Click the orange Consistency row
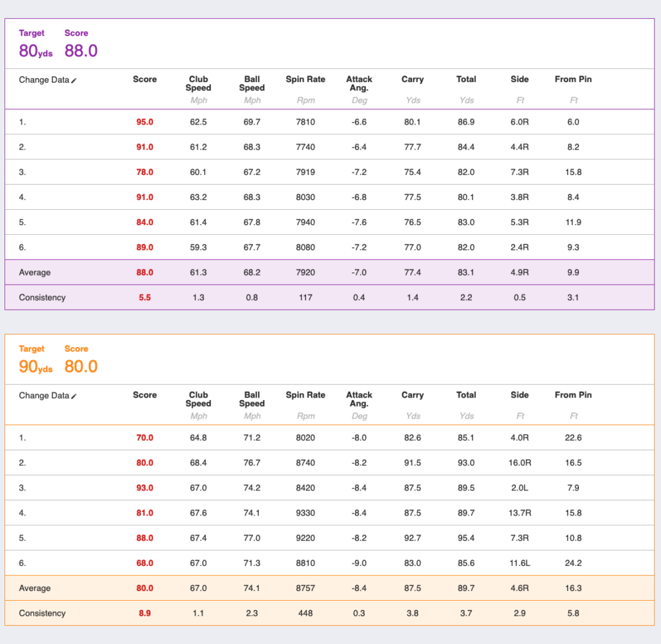Image resolution: width=661 pixels, height=644 pixels. 329,613
